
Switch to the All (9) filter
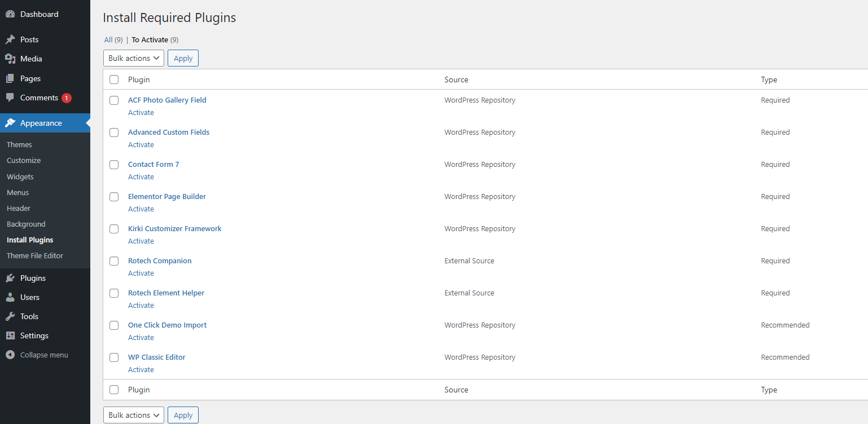coord(113,39)
